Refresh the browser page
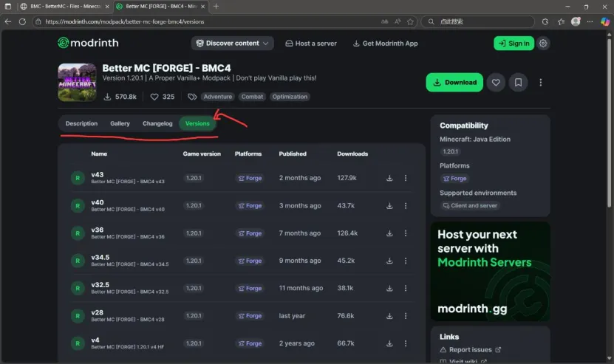This screenshot has width=614, height=364. (x=23, y=21)
